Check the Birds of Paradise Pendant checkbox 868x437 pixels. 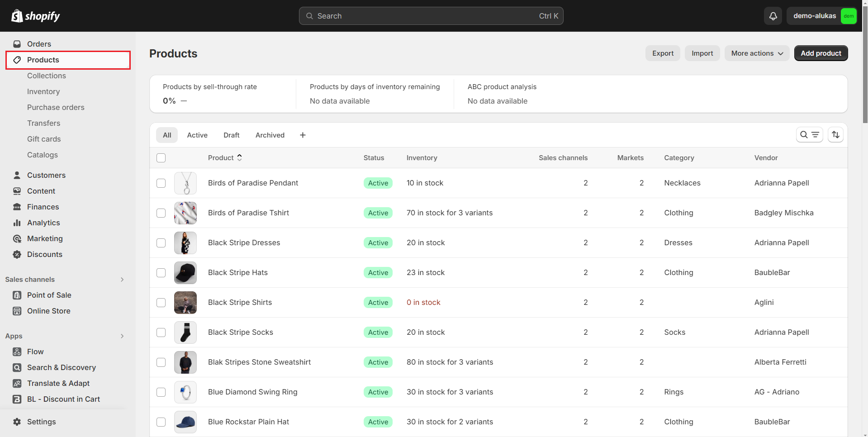[x=161, y=183]
